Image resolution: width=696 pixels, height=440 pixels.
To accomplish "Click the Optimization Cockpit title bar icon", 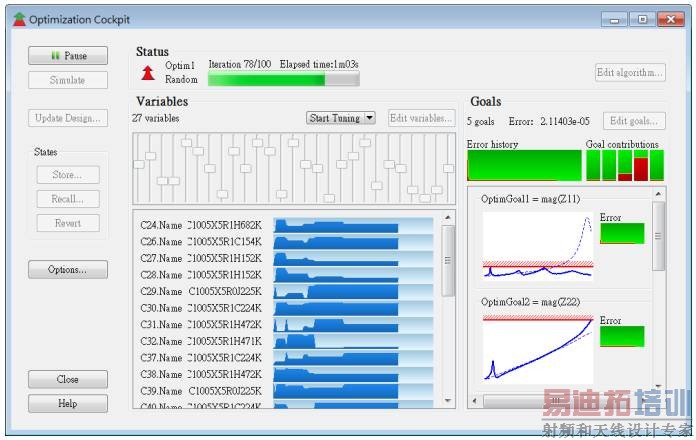I will pos(19,20).
